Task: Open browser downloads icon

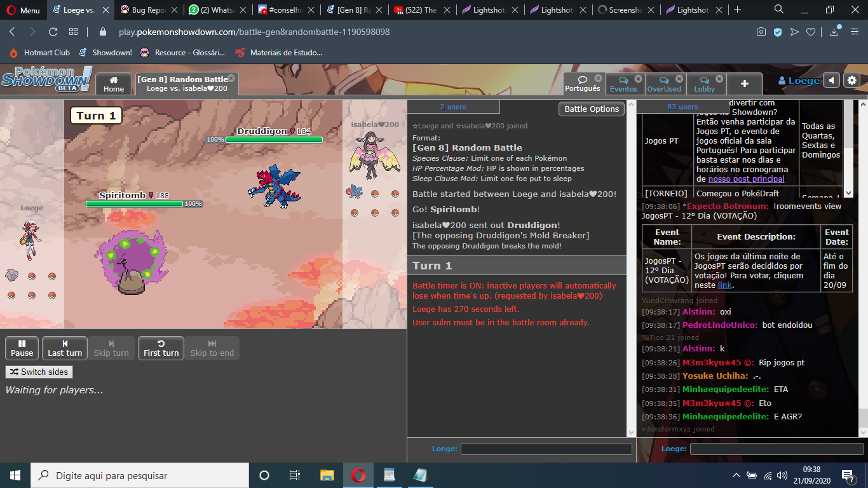Action: [x=834, y=32]
